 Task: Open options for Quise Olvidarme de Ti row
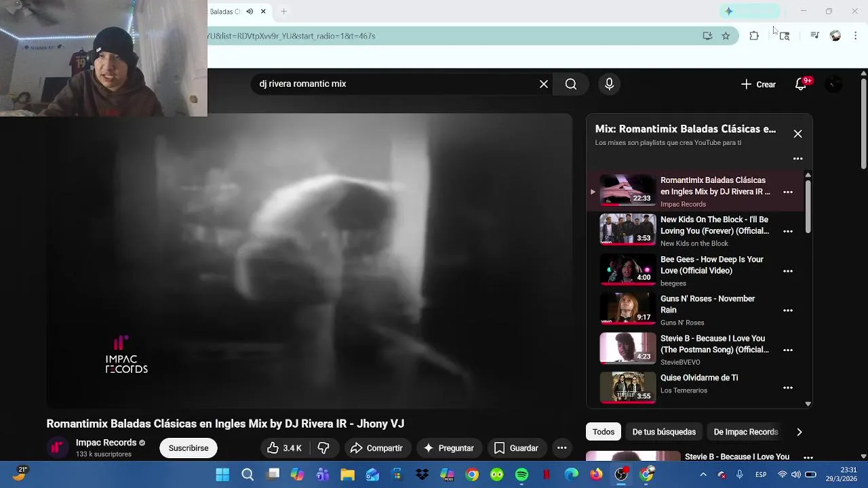(788, 388)
